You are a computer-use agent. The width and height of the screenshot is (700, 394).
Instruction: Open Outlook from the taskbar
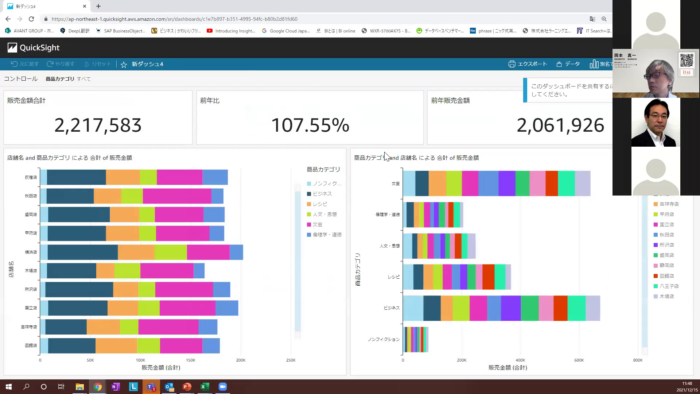[x=169, y=387]
